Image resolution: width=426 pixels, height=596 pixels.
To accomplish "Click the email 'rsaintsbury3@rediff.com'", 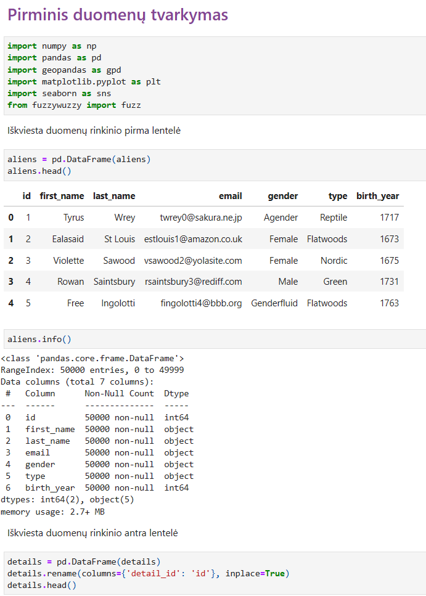I will coord(193,282).
